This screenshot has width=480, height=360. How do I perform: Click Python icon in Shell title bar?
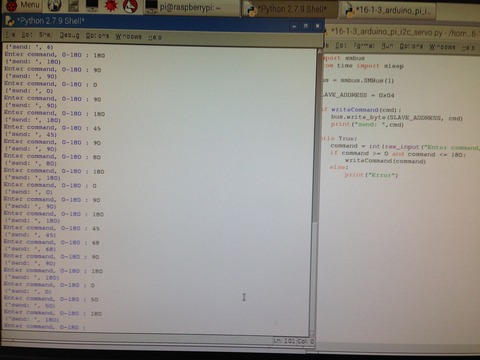pyautogui.click(x=10, y=21)
